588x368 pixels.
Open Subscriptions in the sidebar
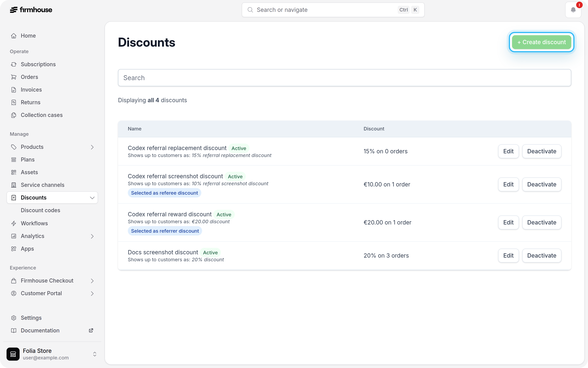pos(52,64)
